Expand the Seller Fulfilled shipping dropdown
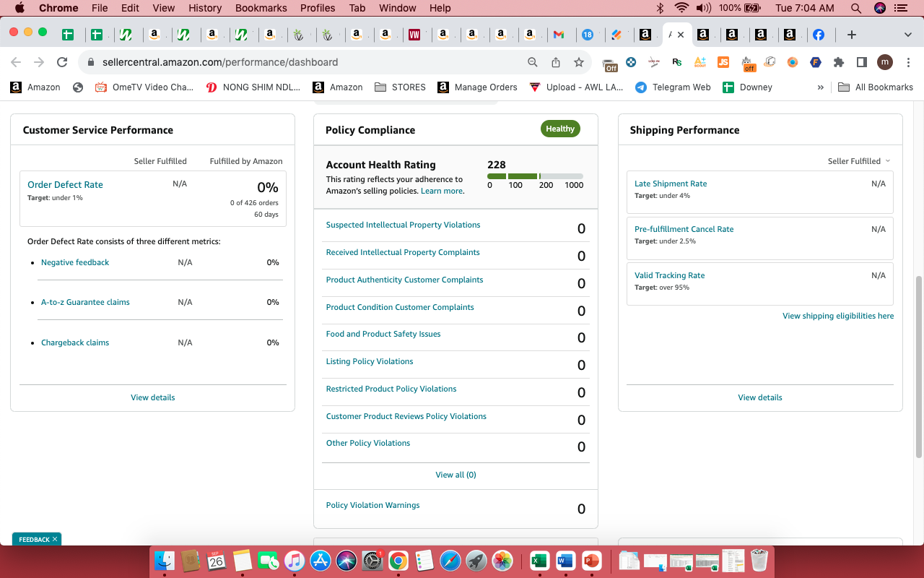 coord(859,161)
